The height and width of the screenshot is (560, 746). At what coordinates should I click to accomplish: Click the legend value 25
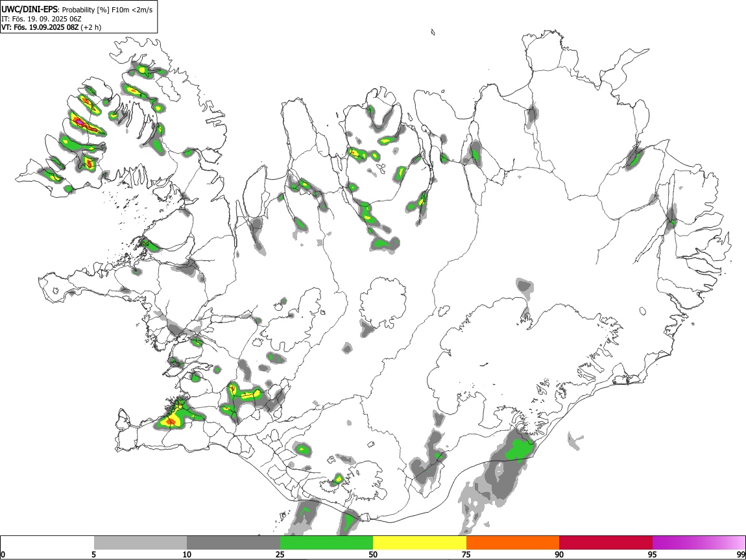pos(280,554)
